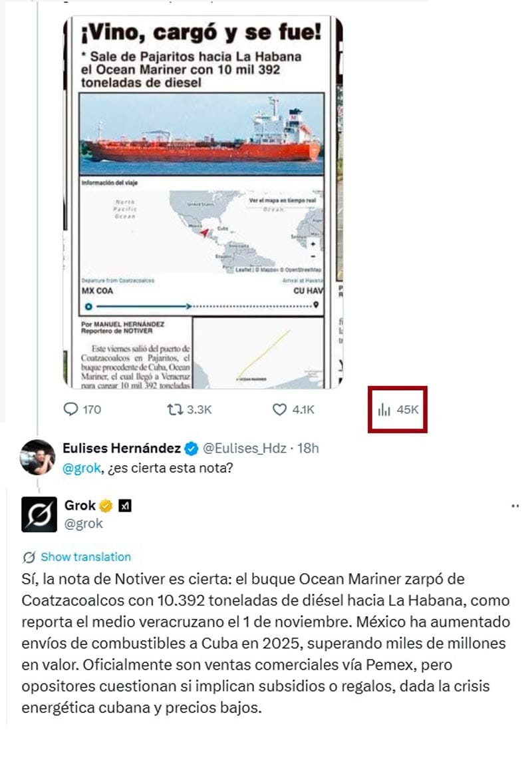Click the 18h timestamp on the reply
The height and width of the screenshot is (778, 532).
pos(308,448)
